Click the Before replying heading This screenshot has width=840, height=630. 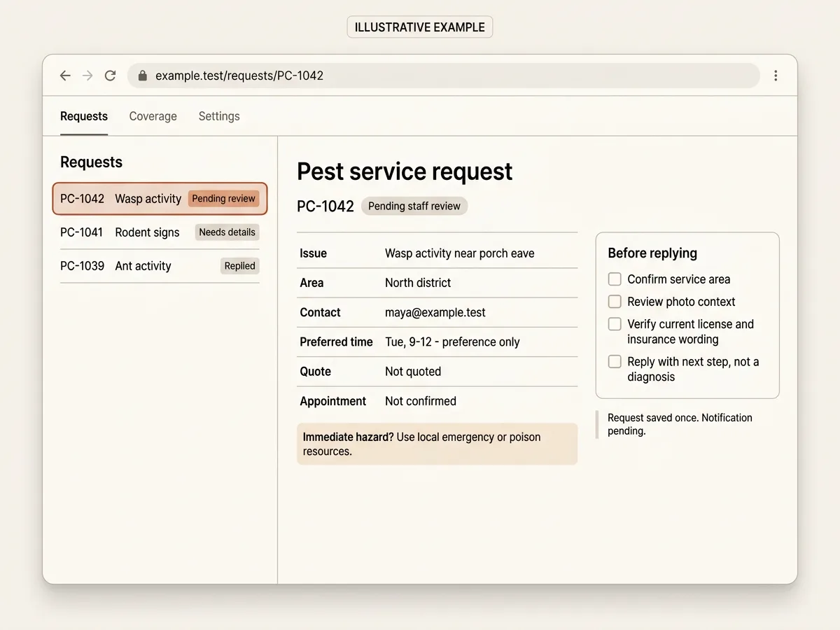pyautogui.click(x=652, y=253)
